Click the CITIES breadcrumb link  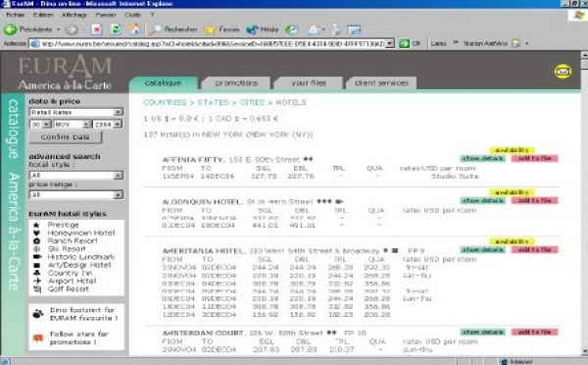pos(252,102)
